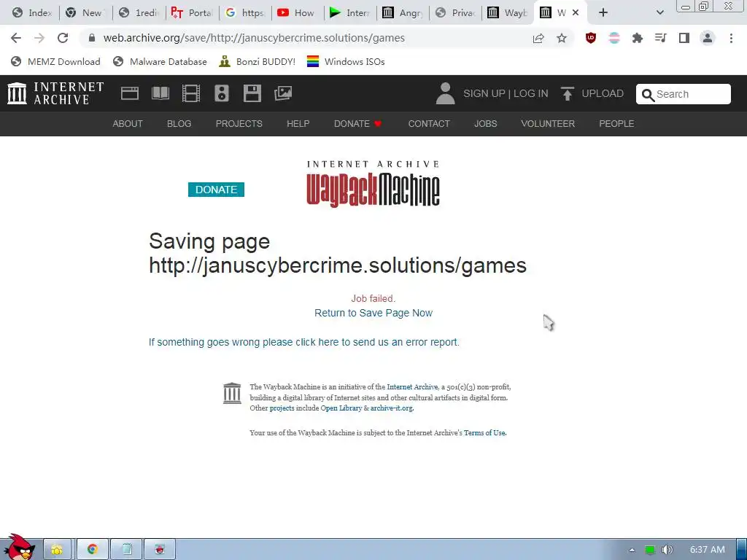This screenshot has width=747, height=560.
Task: Open a new browser tab
Action: point(603,13)
